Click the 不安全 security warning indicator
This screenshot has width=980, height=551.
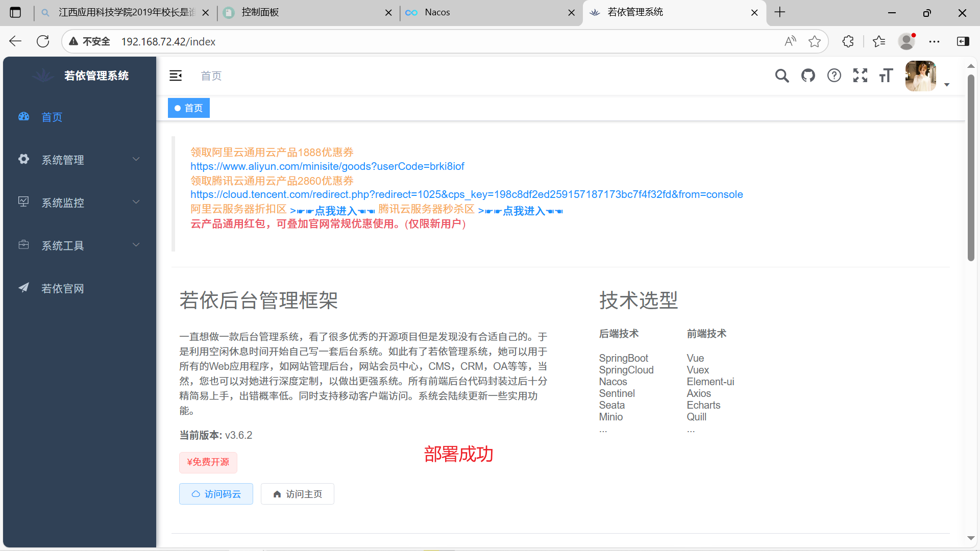[90, 41]
